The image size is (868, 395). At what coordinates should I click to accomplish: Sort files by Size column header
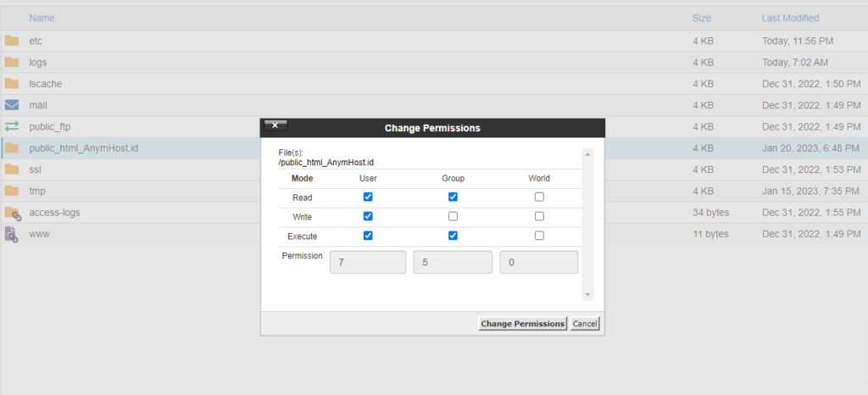tap(701, 18)
